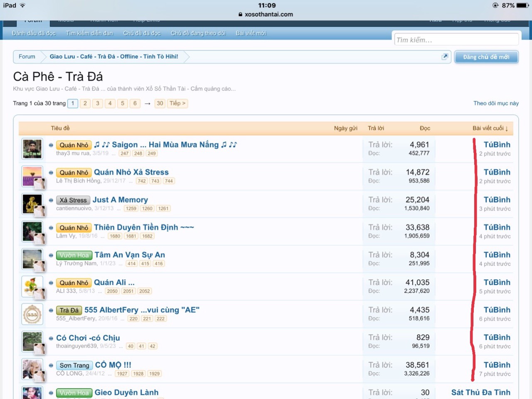The height and width of the screenshot is (399, 532).
Task: Click the battery indicator icon
Action: [x=522, y=5]
